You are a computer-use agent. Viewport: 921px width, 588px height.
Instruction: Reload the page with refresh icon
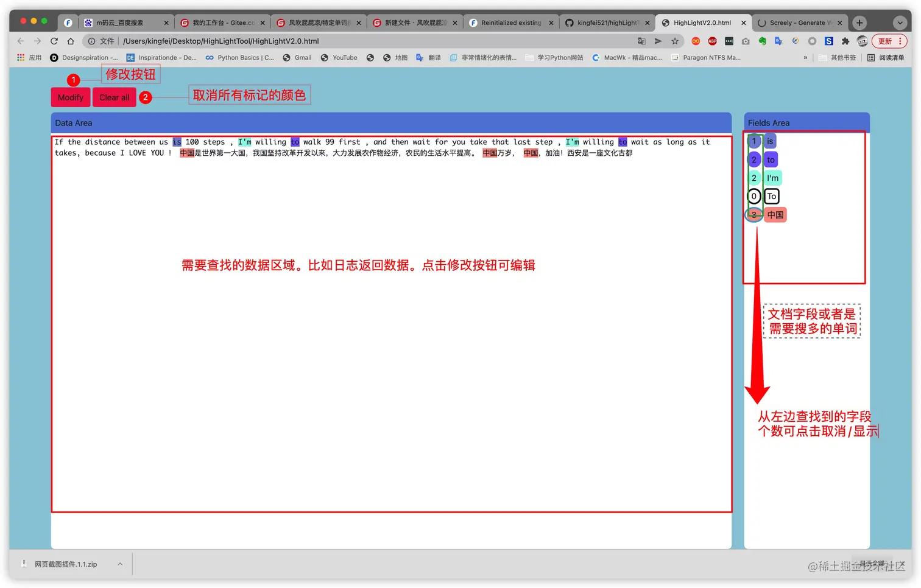pyautogui.click(x=54, y=41)
